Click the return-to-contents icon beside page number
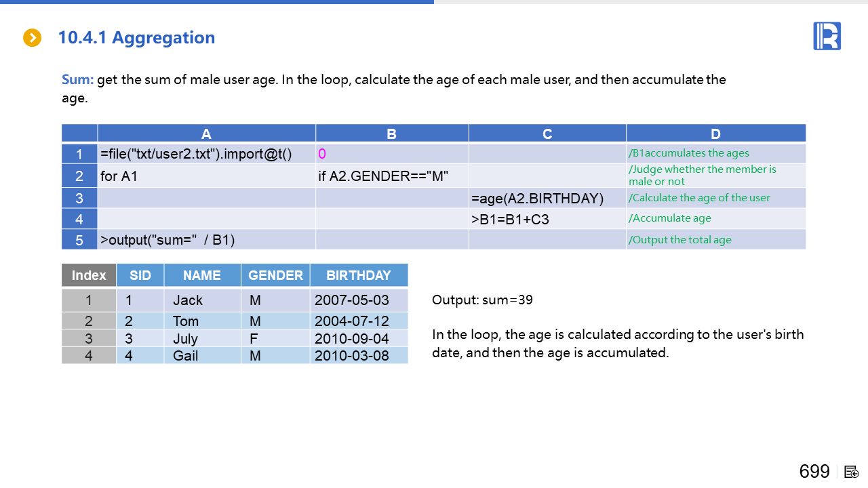This screenshot has height=488, width=868. point(852,472)
